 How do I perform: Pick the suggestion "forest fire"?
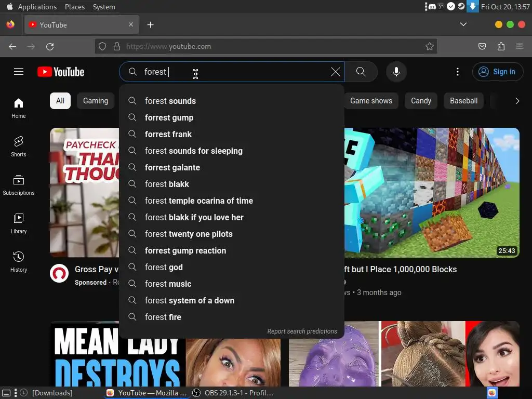231,317
